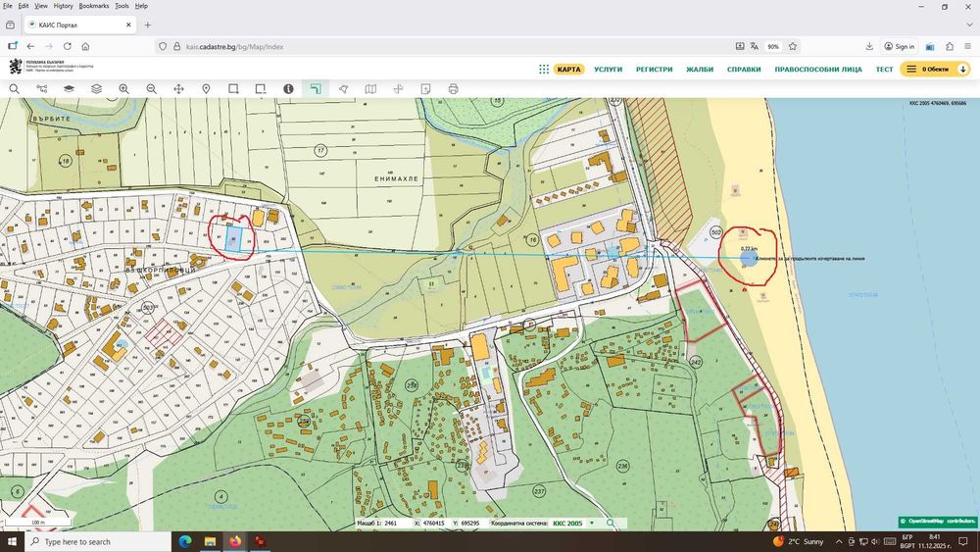Screen dimensions: 980x552
Task: Open the УСЛУГИ menu item
Action: coord(608,70)
